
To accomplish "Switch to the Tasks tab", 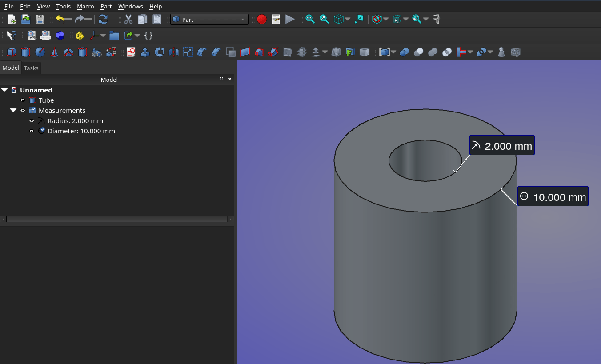I will coord(31,68).
